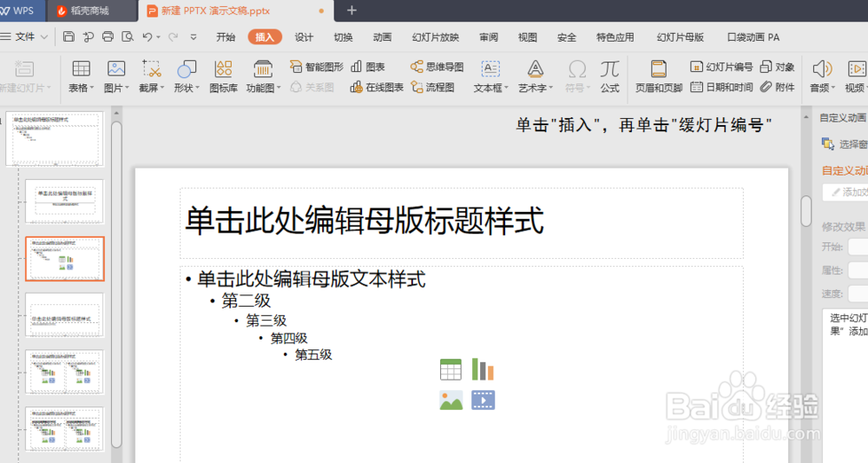This screenshot has width=868, height=463.
Task: Switch to the 切换 ribbon tab
Action: (343, 37)
